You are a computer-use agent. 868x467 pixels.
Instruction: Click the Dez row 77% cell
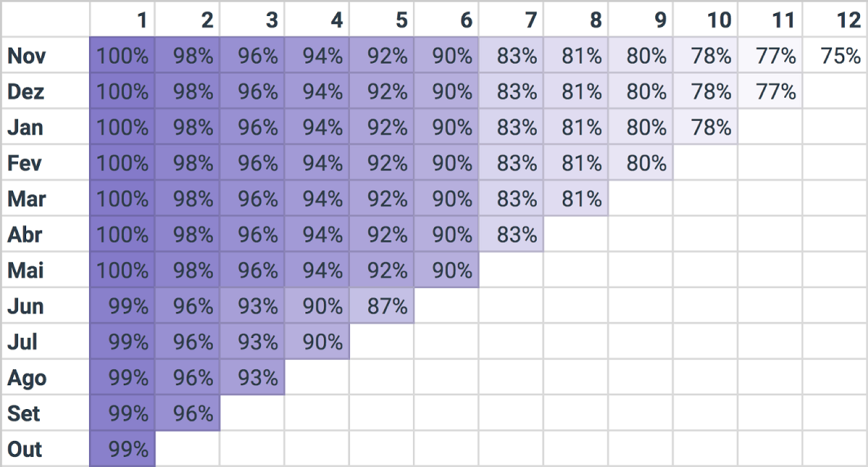[x=770, y=91]
